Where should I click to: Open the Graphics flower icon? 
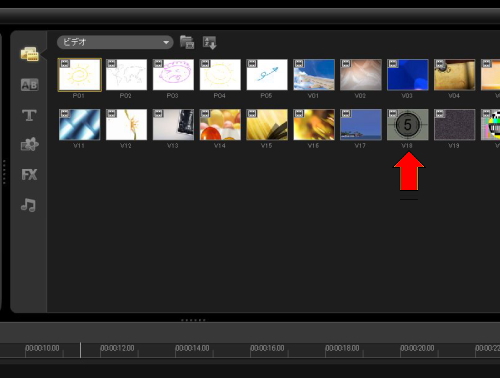click(x=29, y=144)
